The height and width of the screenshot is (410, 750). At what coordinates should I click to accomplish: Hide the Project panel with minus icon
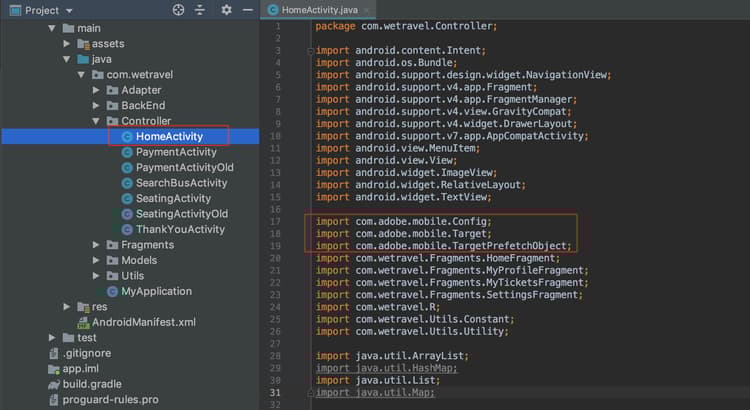click(246, 10)
